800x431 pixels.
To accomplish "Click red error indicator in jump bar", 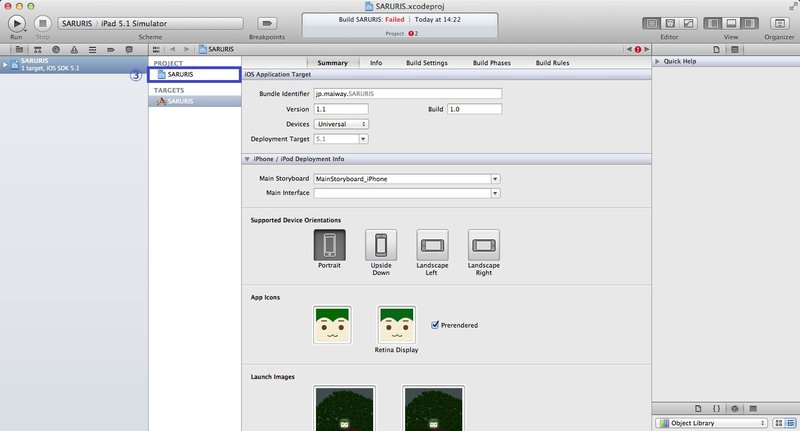I will [x=638, y=49].
